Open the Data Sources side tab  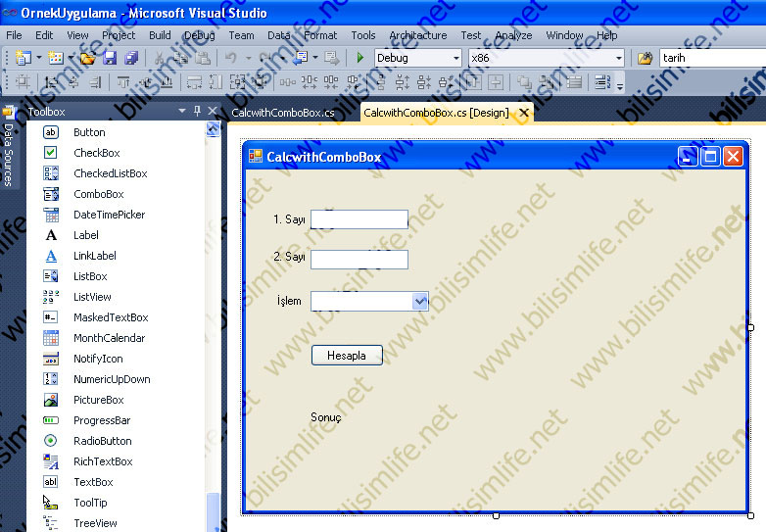tap(8, 149)
